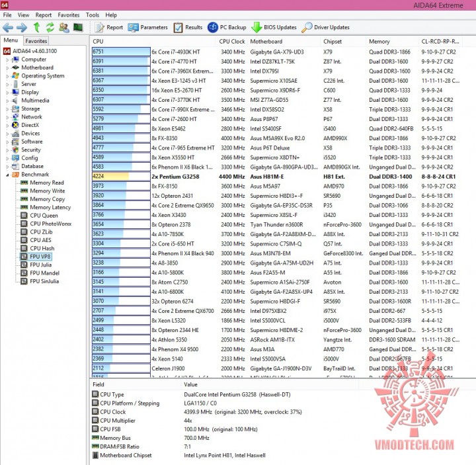Expand the Server tree node
The height and width of the screenshot is (465, 476).
coord(7,84)
